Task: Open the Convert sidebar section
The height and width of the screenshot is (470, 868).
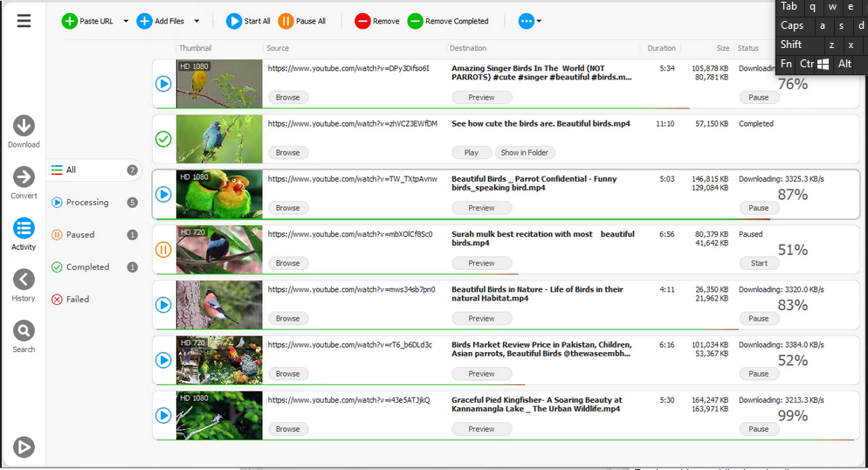Action: click(x=24, y=177)
